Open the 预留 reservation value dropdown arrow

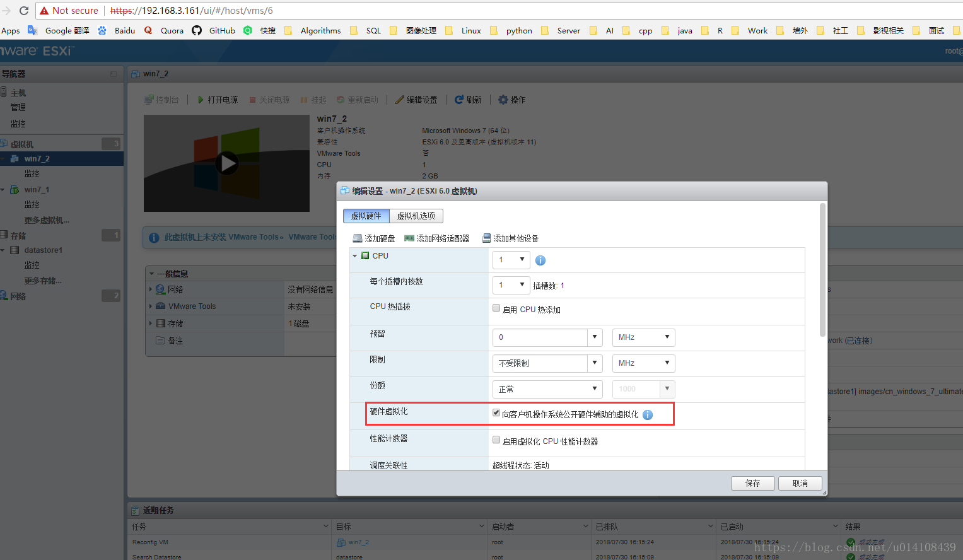595,337
